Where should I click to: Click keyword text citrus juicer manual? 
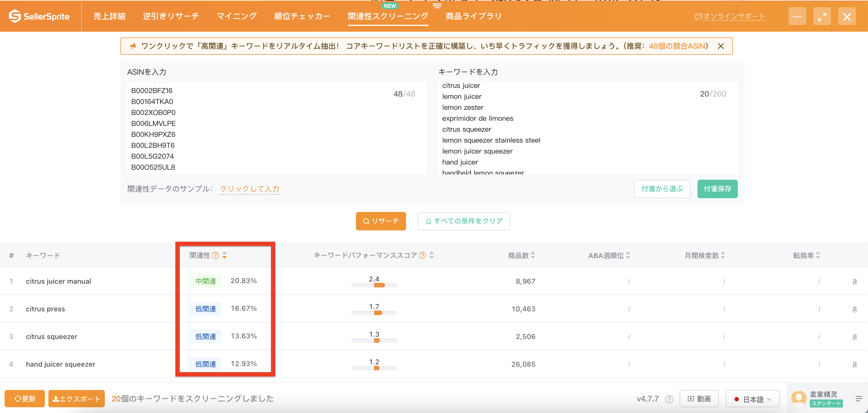tap(59, 281)
